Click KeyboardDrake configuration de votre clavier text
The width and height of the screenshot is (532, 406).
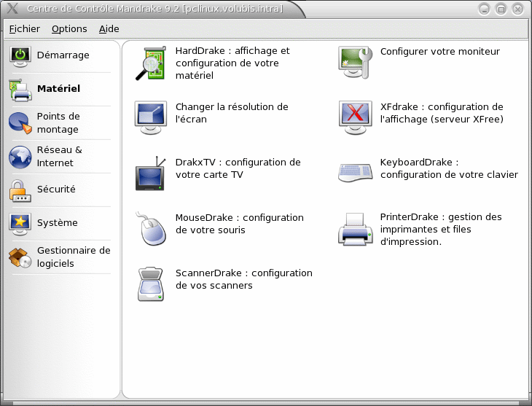(x=449, y=168)
